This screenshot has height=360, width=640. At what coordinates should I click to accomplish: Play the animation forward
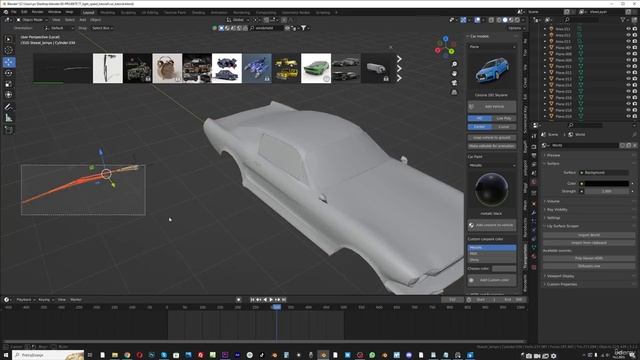coord(271,300)
